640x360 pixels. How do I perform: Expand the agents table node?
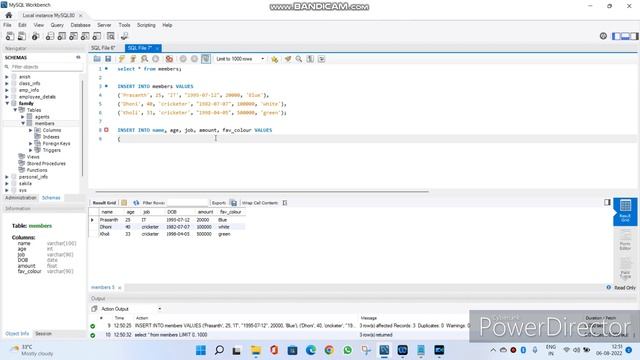tap(23, 117)
